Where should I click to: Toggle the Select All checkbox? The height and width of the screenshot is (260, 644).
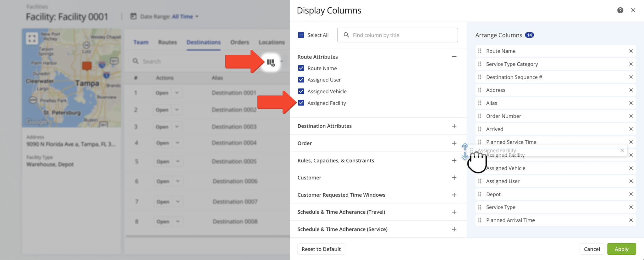301,35
